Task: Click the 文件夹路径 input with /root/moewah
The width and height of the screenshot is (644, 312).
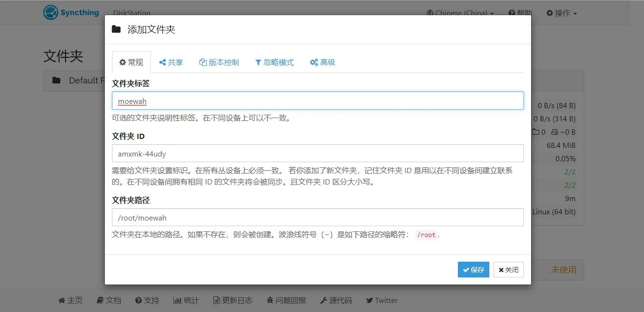Action: [x=318, y=217]
